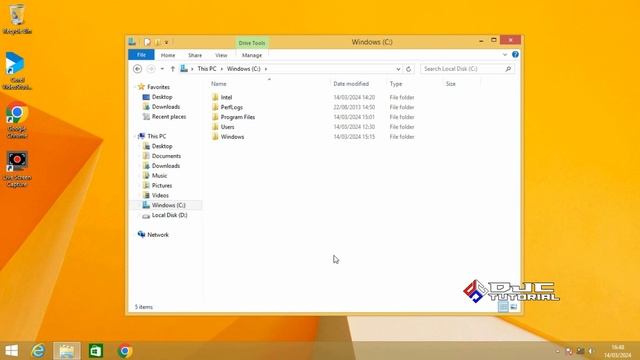
Task: Open the View ribbon tab
Action: point(221,55)
